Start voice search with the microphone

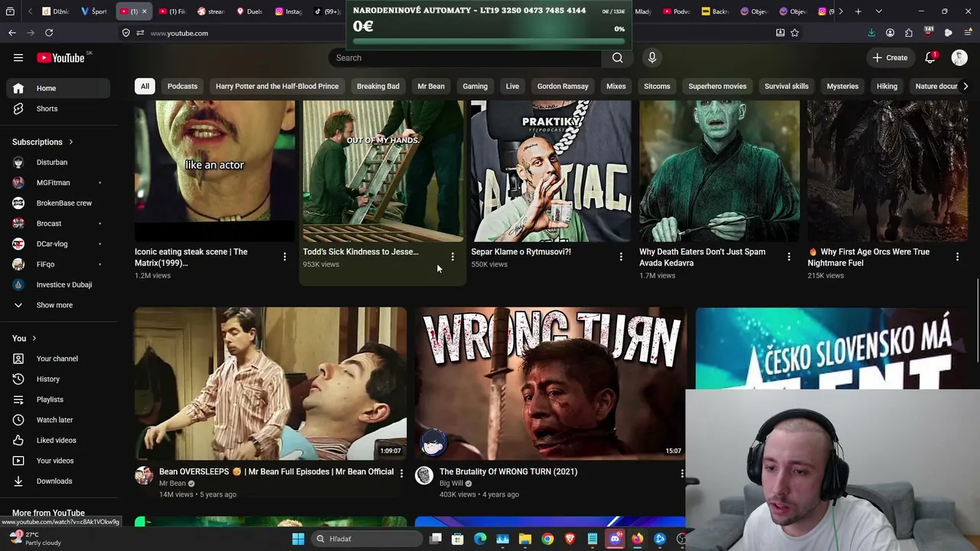click(x=652, y=57)
